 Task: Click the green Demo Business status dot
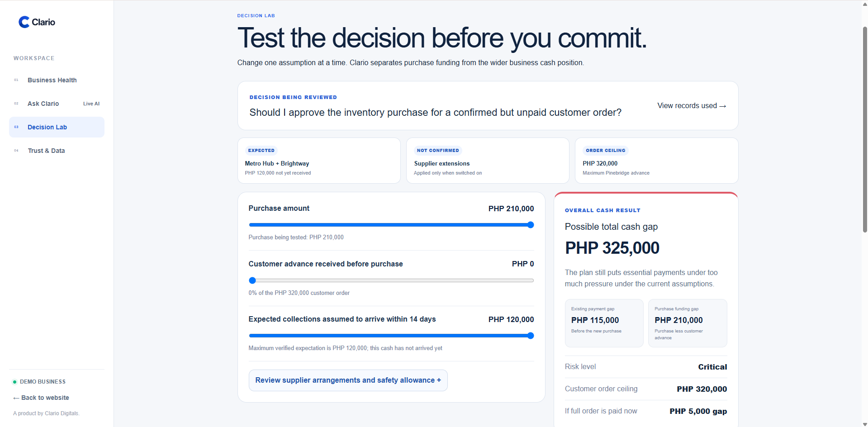(14, 382)
